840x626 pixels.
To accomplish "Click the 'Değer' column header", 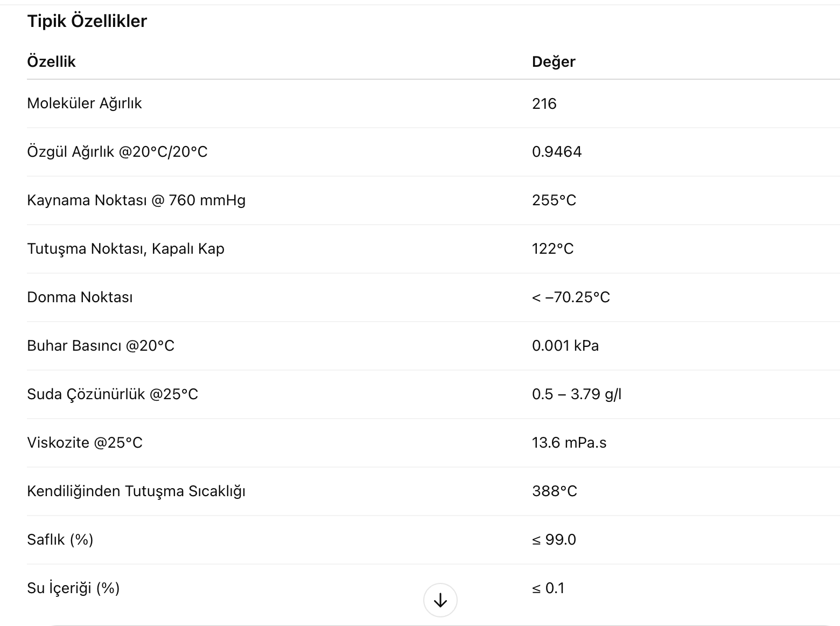I will pos(554,61).
